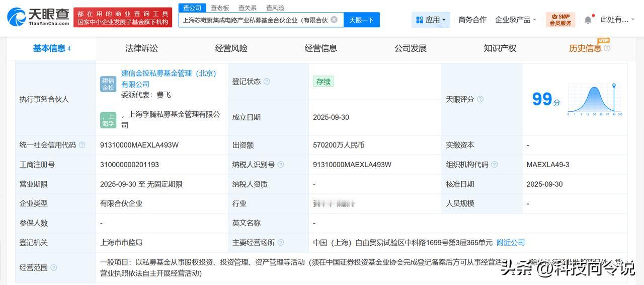The width and height of the screenshot is (644, 285).
Task: Open the notification bell
Action: 588,20
